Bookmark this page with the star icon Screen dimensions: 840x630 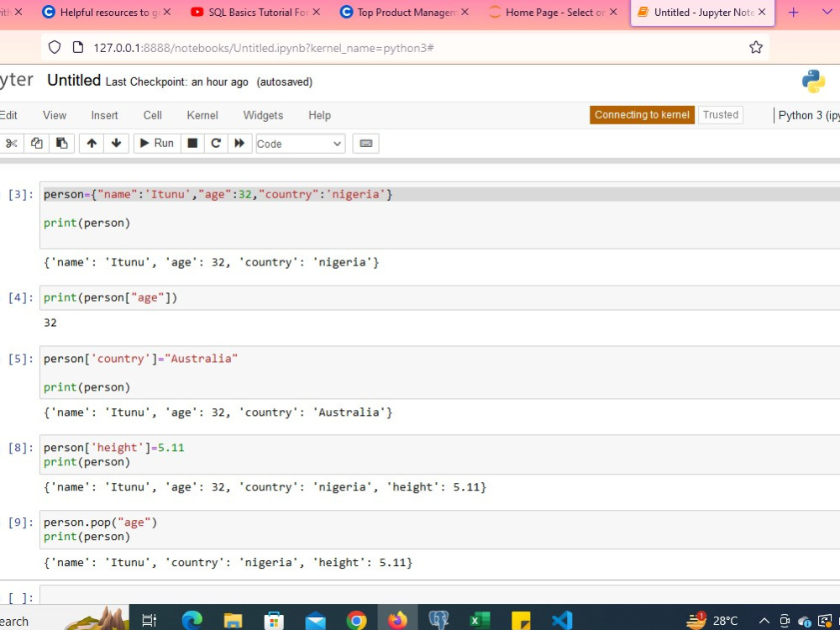(756, 47)
